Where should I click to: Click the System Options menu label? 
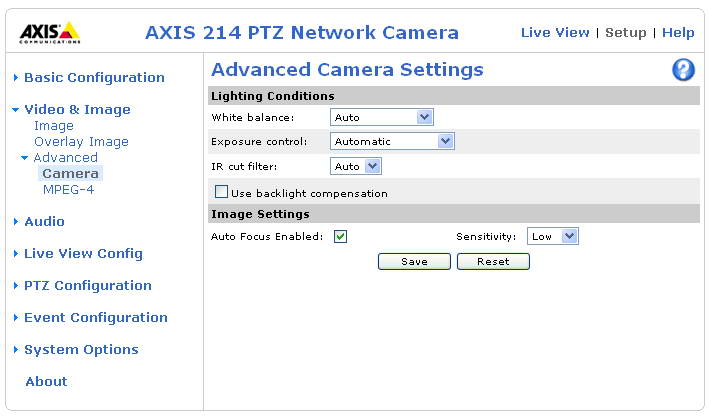pos(81,350)
